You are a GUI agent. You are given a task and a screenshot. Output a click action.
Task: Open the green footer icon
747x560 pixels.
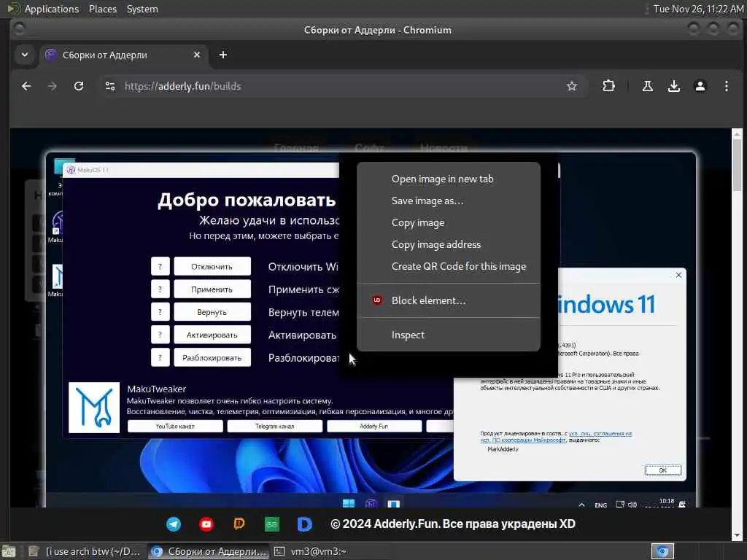[x=272, y=524]
